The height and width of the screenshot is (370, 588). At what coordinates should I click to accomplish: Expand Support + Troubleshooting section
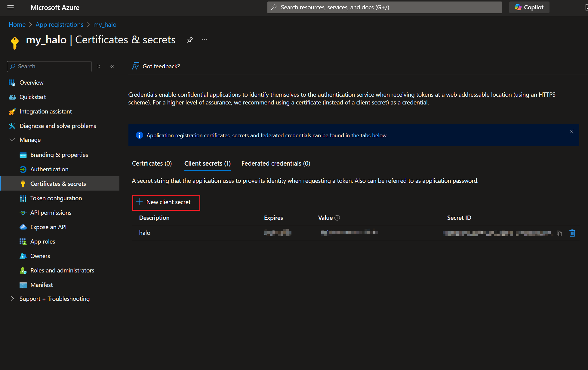click(x=12, y=299)
